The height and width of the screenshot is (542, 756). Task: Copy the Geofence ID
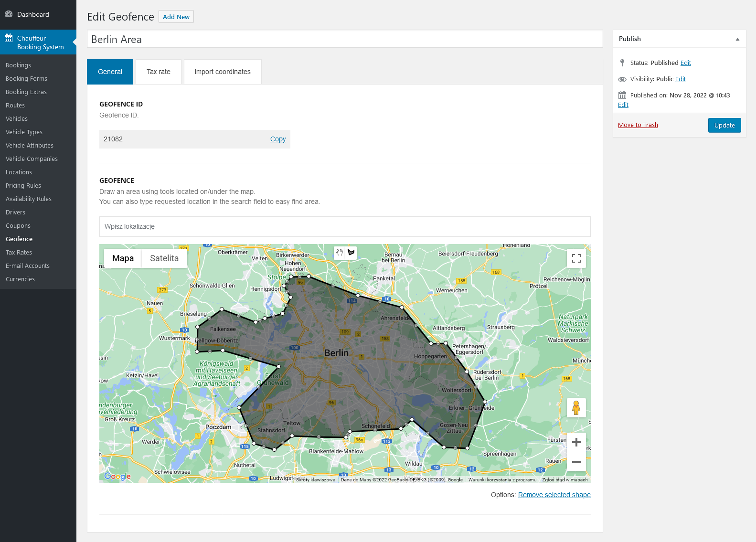pyautogui.click(x=278, y=139)
